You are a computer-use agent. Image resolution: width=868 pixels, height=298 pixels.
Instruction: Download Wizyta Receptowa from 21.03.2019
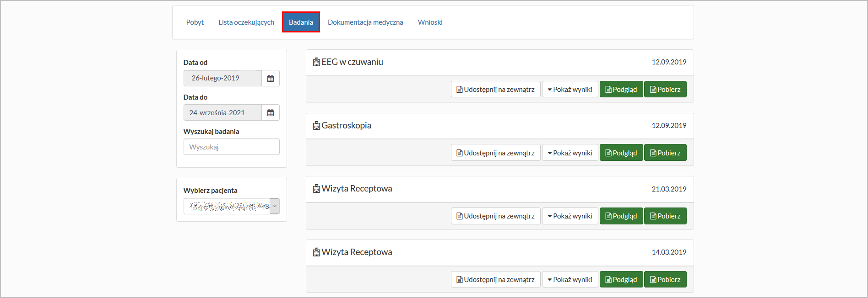(665, 216)
